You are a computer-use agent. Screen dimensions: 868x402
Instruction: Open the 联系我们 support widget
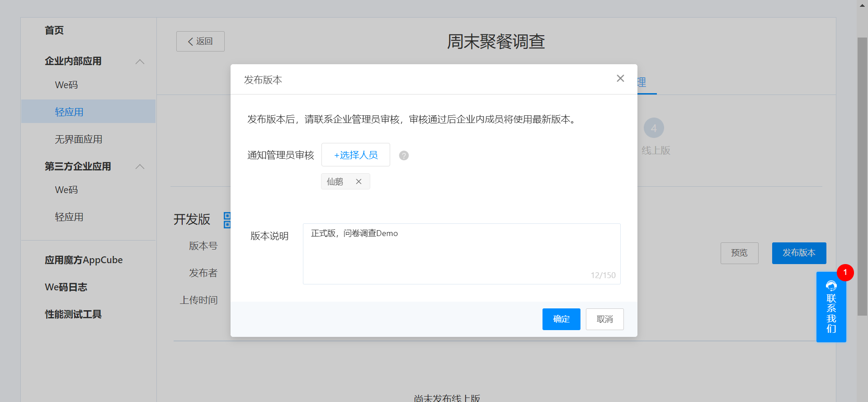coord(831,307)
